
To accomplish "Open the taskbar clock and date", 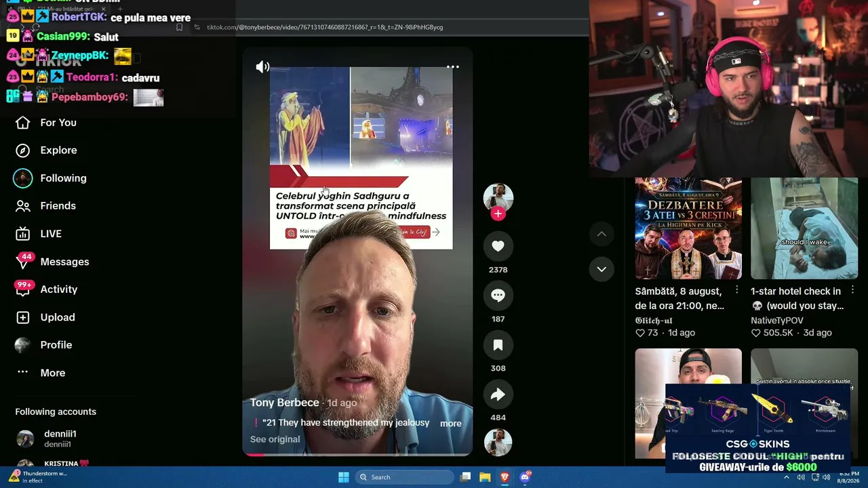I will tap(849, 477).
